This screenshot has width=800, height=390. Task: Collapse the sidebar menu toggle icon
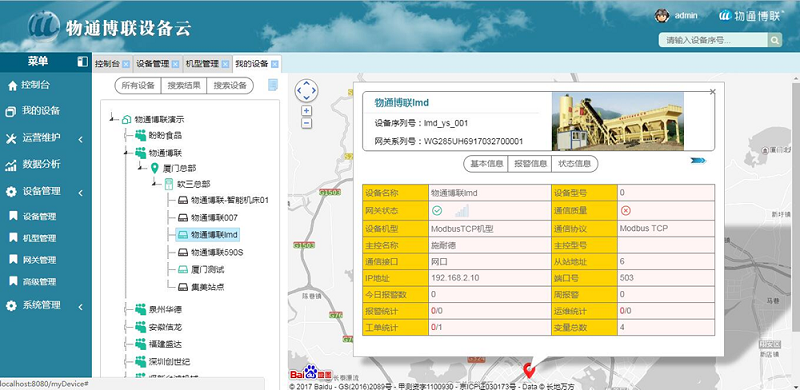[x=82, y=62]
